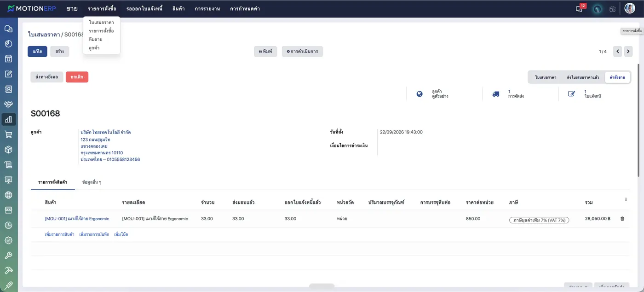Viewport: 644px width, 292px height.
Task: Select the ใบเสนอราคา status stage
Action: (546, 77)
